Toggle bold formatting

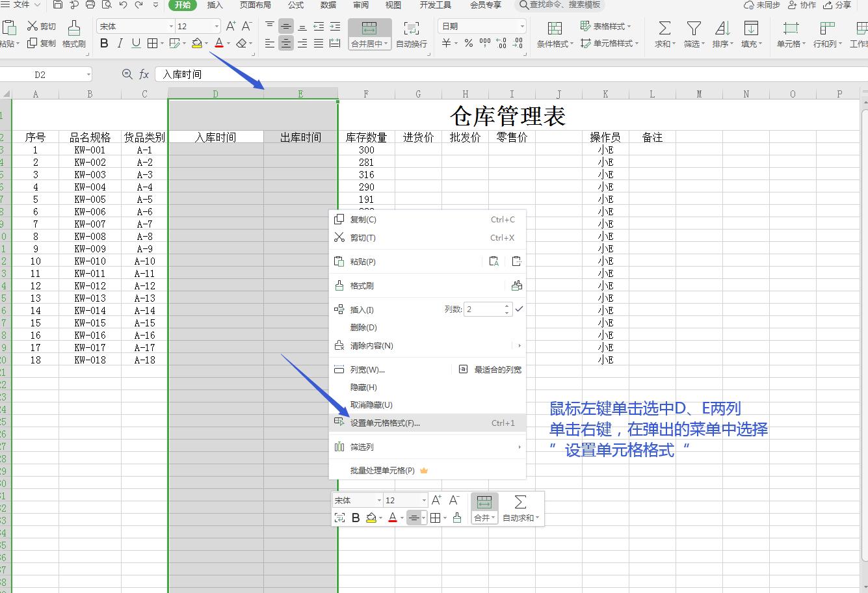coord(103,43)
